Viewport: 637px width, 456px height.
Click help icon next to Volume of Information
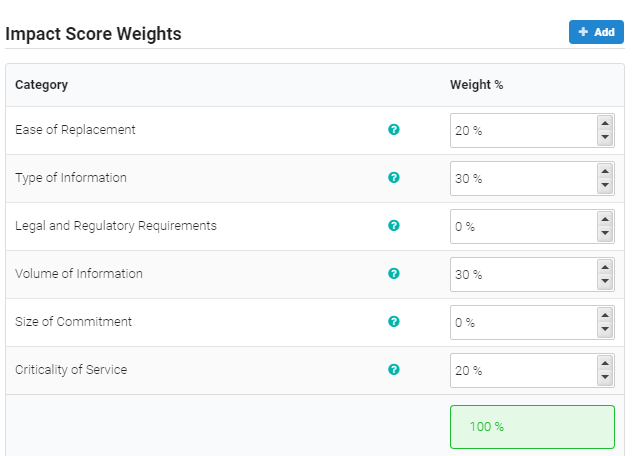pos(394,274)
